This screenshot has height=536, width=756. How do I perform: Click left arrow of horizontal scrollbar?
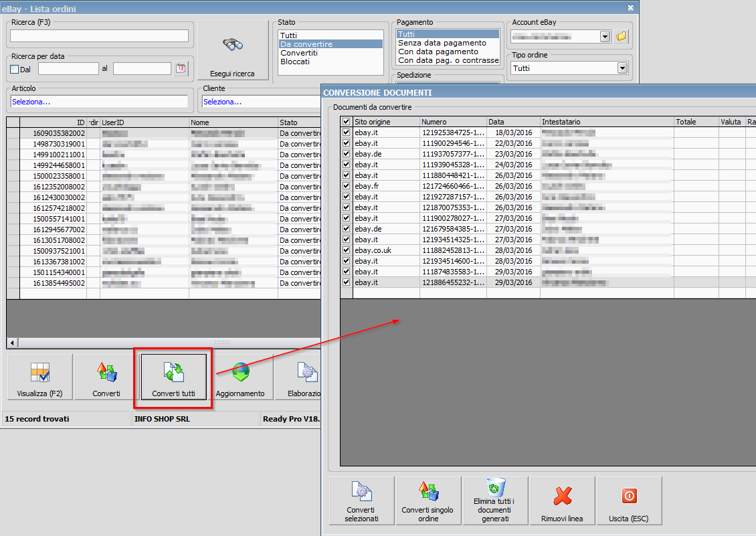point(12,343)
